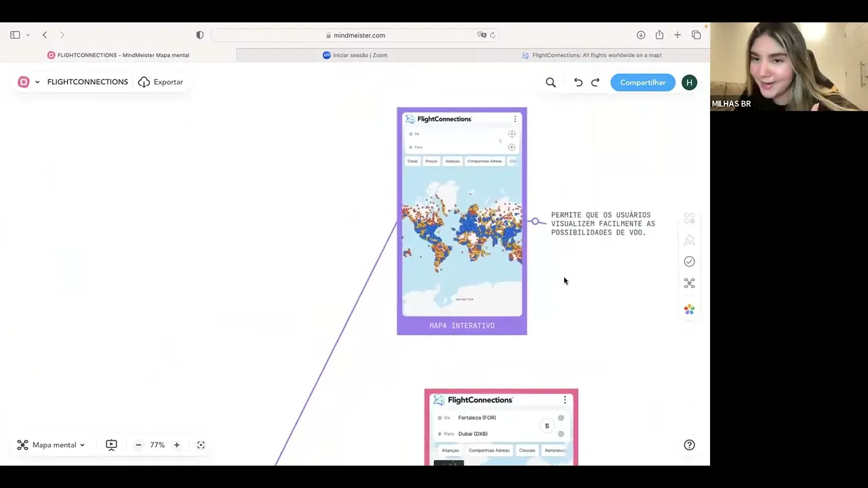The height and width of the screenshot is (488, 868).
Task: Click the Safari privacy shield icon
Action: (199, 35)
